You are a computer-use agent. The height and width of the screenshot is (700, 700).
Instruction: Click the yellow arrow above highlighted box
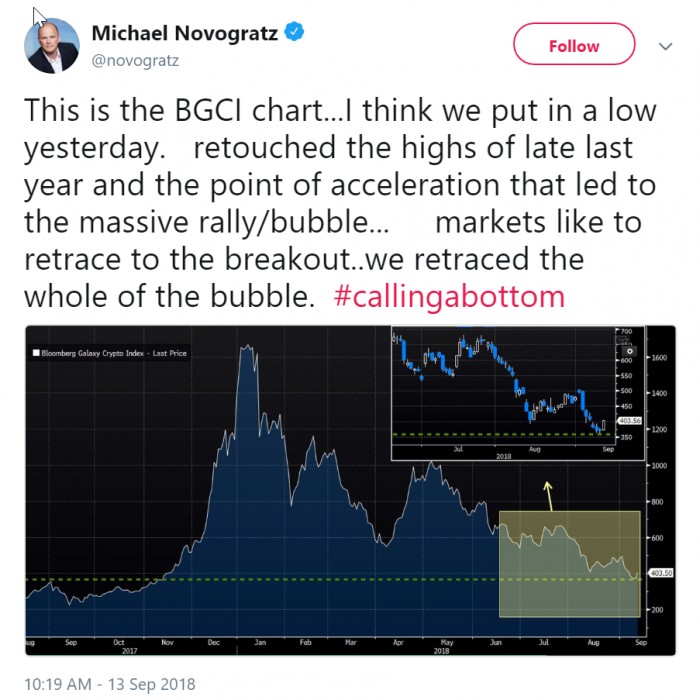548,496
